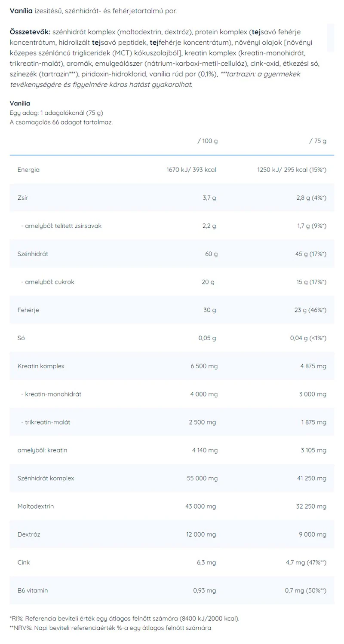Screen dimensions: 344x644
Task: Select the Kreatin komplex row label
Action: (x=41, y=366)
